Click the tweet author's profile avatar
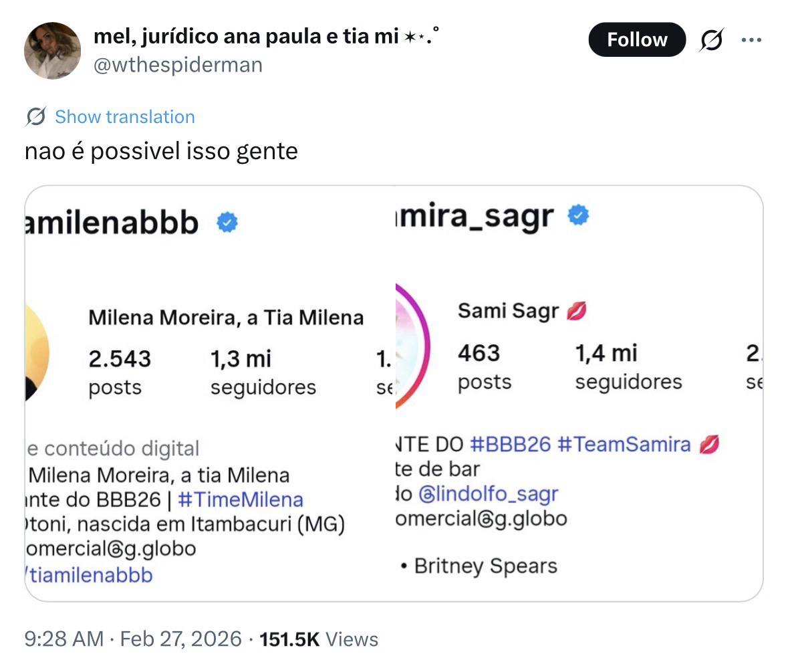788x672 pixels. tap(52, 51)
